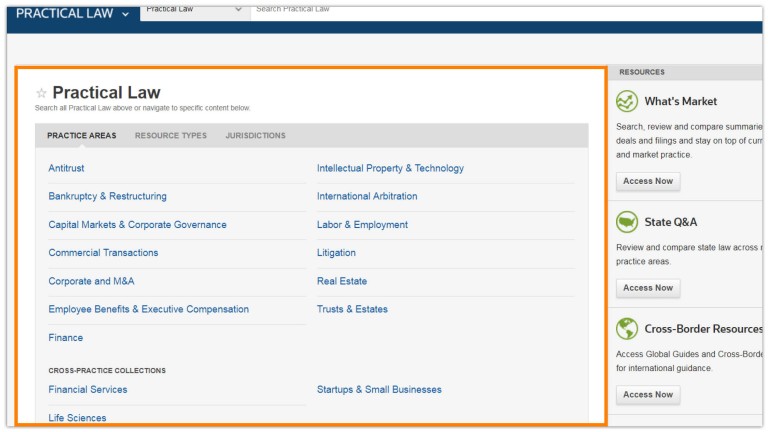Go to Intellectual Property & Technology
This screenshot has height=432, width=768.
(390, 168)
